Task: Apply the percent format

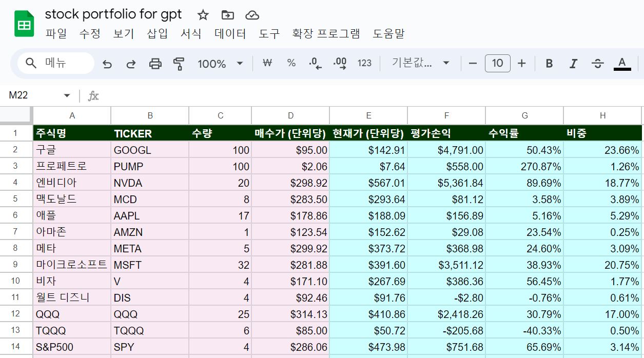Action: [291, 63]
